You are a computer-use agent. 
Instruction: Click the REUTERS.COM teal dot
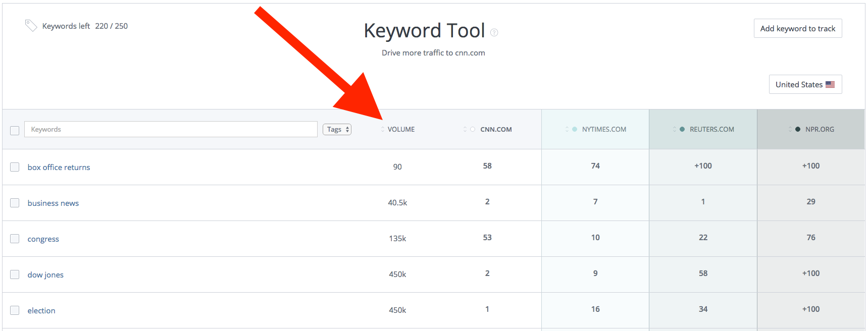click(682, 129)
